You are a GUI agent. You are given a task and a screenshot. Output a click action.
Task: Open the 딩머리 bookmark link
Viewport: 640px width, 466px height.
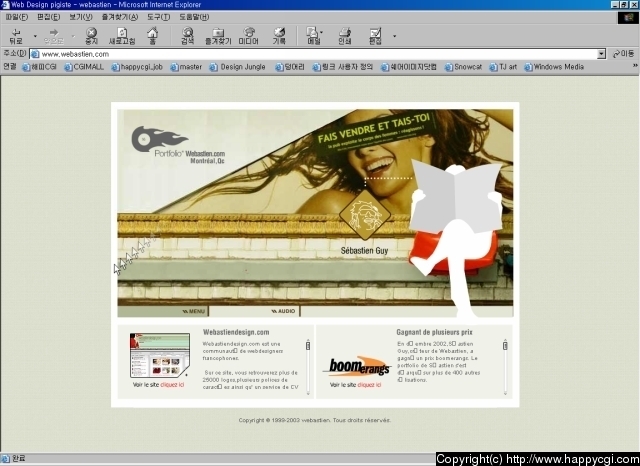(x=289, y=67)
